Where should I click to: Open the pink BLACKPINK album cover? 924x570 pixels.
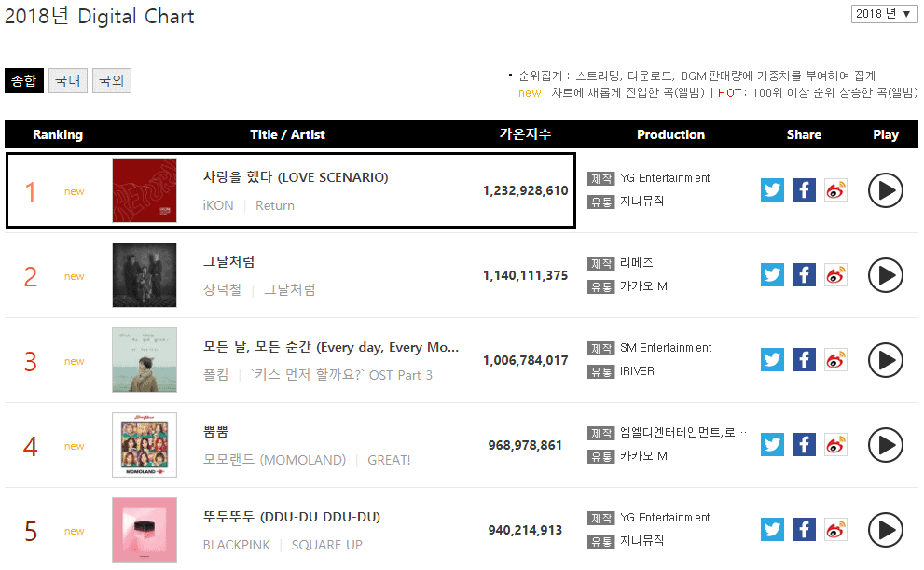click(x=144, y=530)
